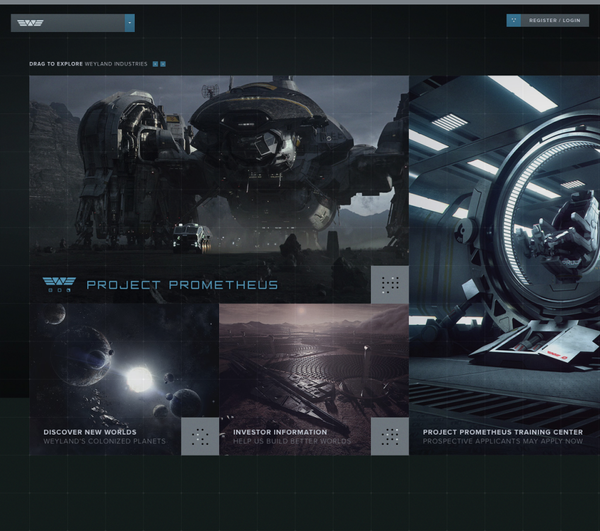Open the Discover New Worlds planets tile
The image size is (600, 531).
coord(124,379)
